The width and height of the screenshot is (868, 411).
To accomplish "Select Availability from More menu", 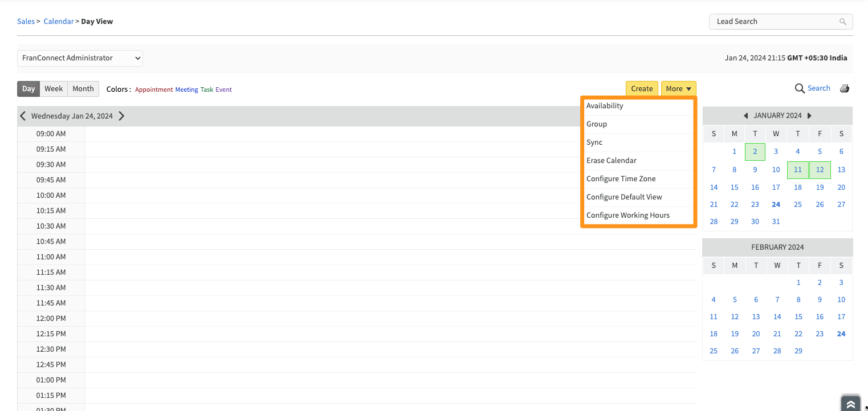I will [x=605, y=106].
